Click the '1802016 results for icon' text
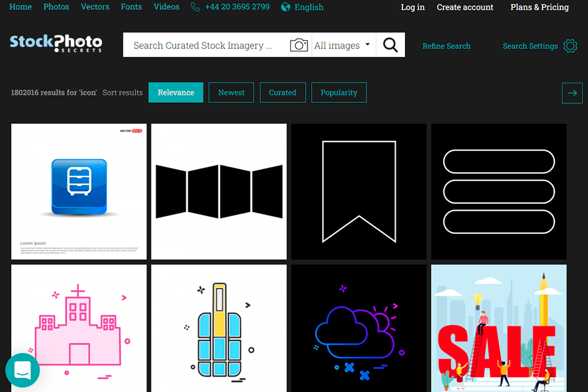This screenshot has height=392, width=588. (x=54, y=92)
